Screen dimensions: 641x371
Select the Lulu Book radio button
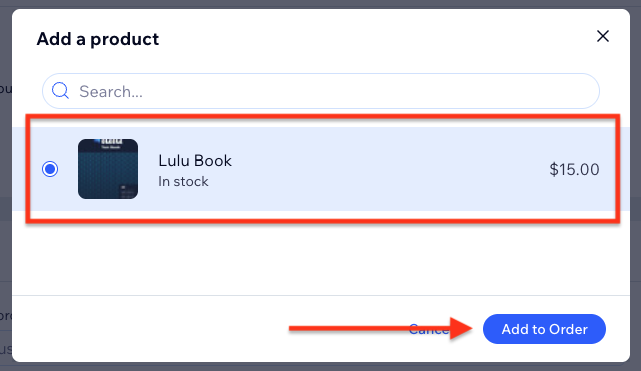point(50,169)
